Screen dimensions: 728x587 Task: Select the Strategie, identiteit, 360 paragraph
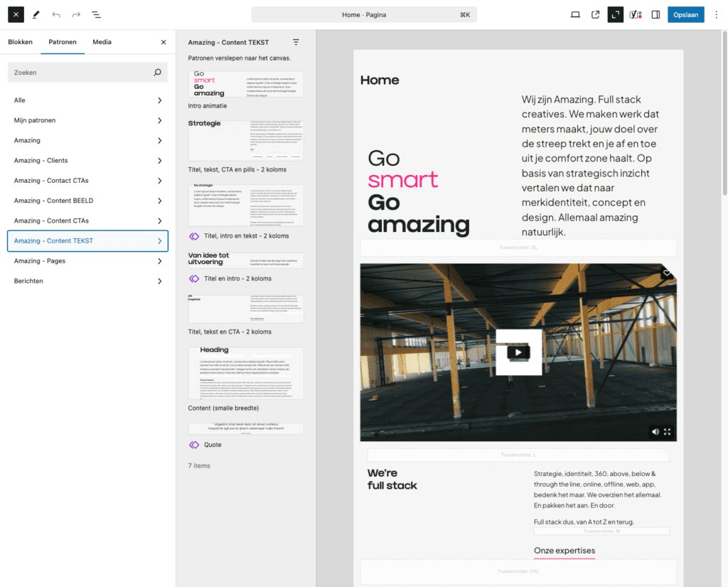(x=598, y=490)
